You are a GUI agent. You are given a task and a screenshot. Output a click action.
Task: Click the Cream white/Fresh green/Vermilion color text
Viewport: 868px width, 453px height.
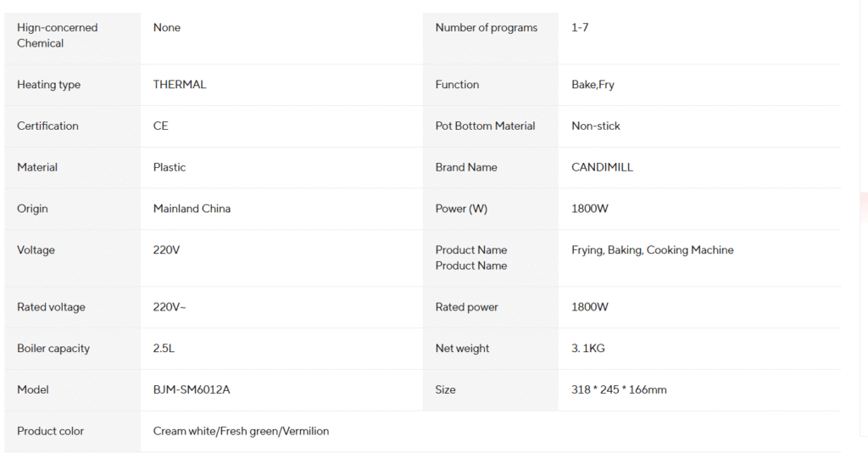point(241,431)
